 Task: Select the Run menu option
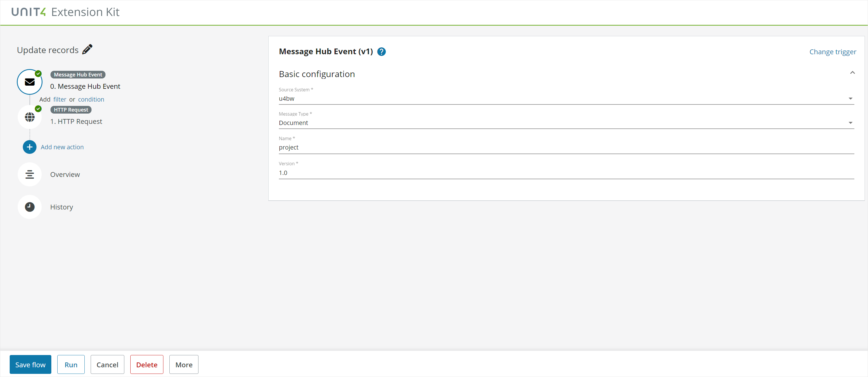(x=70, y=364)
